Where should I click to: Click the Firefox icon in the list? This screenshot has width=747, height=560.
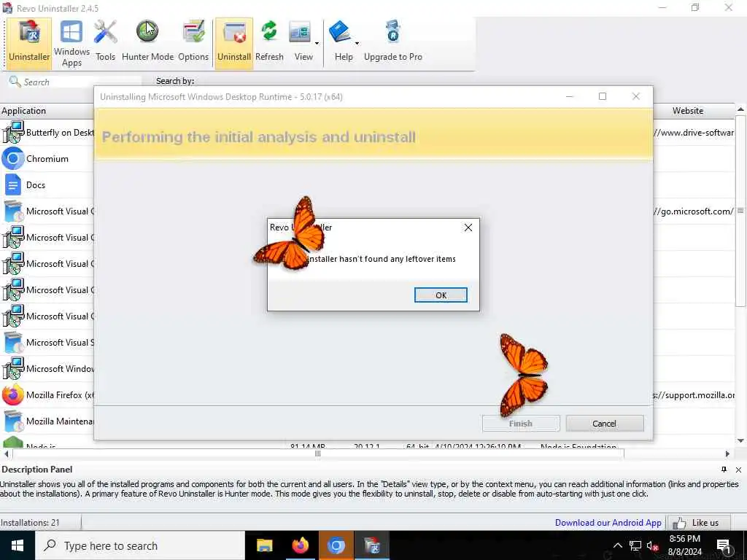click(13, 394)
